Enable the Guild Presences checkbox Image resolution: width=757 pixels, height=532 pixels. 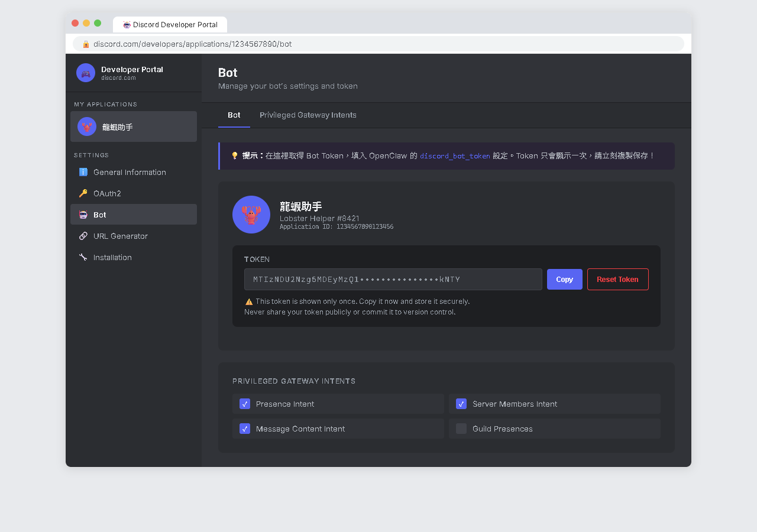point(461,429)
